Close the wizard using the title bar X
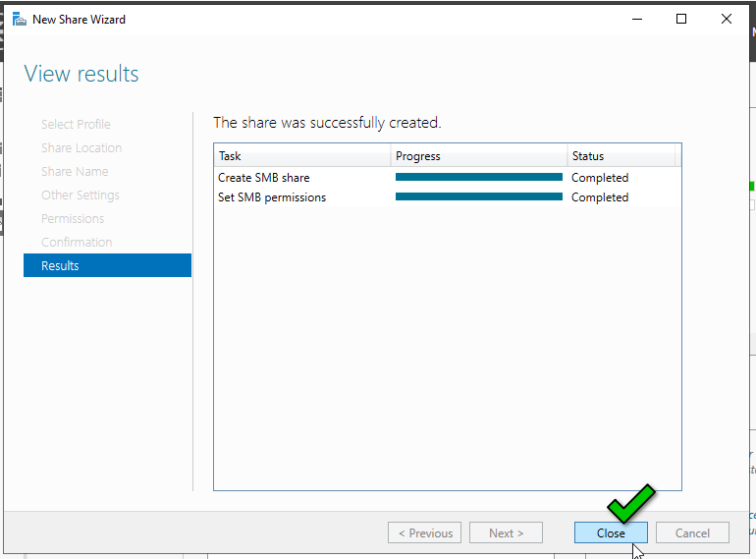This screenshot has height=559, width=756. click(727, 19)
